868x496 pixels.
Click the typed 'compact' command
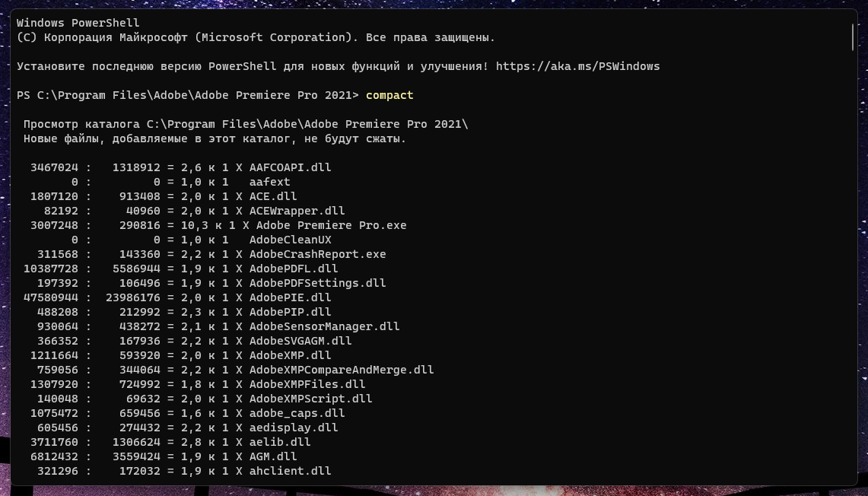pyautogui.click(x=389, y=95)
